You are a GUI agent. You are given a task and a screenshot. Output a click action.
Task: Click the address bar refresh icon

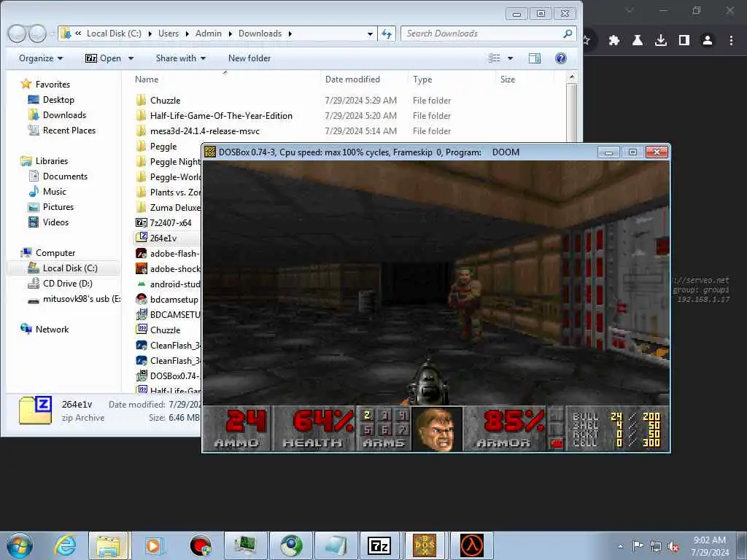pyautogui.click(x=387, y=34)
